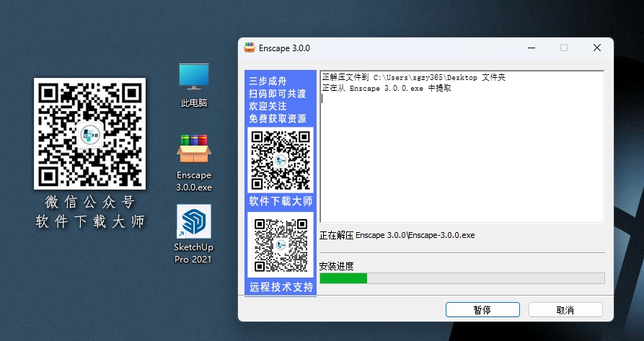644x341 pixels.
Task: Click the 远程技术支持 QR code in the sidebar
Action: pyautogui.click(x=281, y=245)
